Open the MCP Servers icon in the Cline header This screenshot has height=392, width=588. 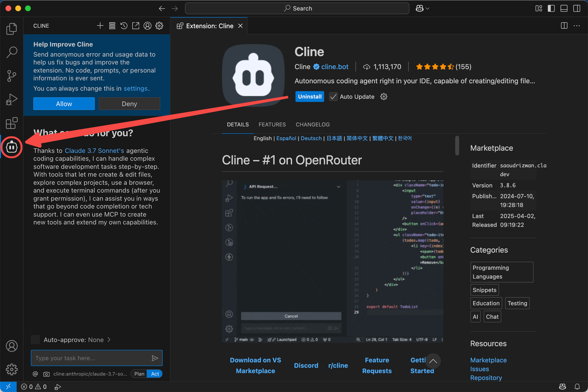[x=112, y=26]
